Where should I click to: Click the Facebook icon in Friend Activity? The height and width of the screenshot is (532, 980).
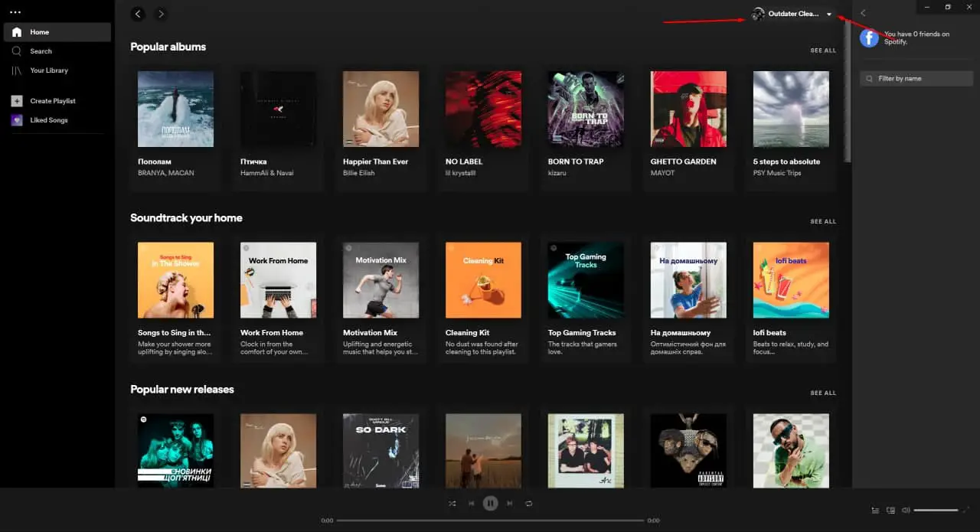tap(869, 38)
